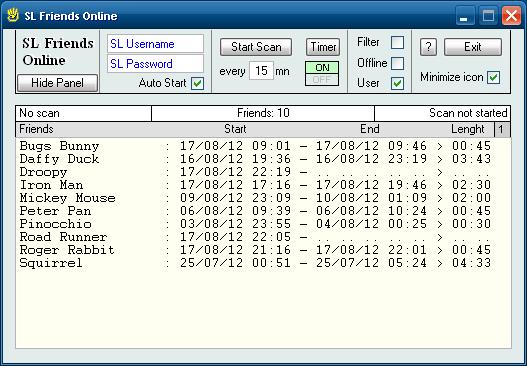
Task: Click the 02:00 length value
Action: coord(472,198)
